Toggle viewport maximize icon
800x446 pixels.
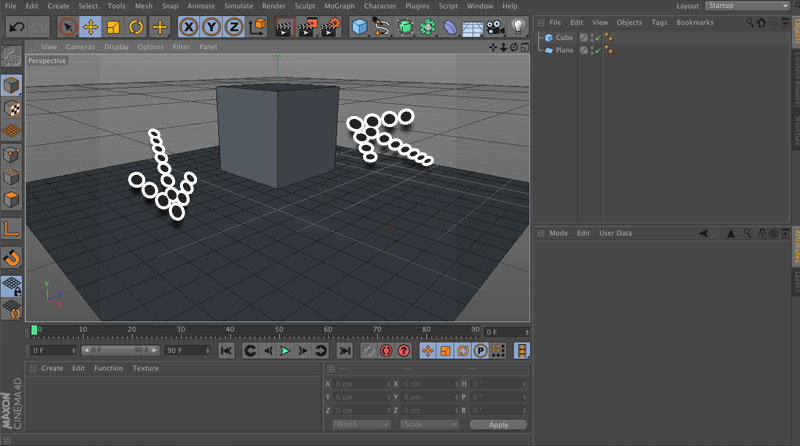(524, 47)
